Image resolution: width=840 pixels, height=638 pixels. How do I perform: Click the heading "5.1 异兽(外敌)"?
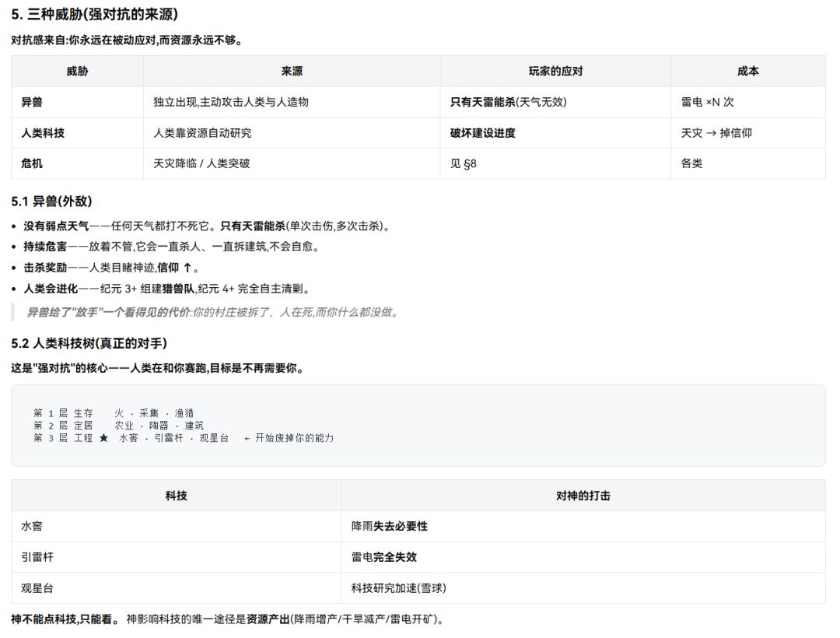click(51, 202)
